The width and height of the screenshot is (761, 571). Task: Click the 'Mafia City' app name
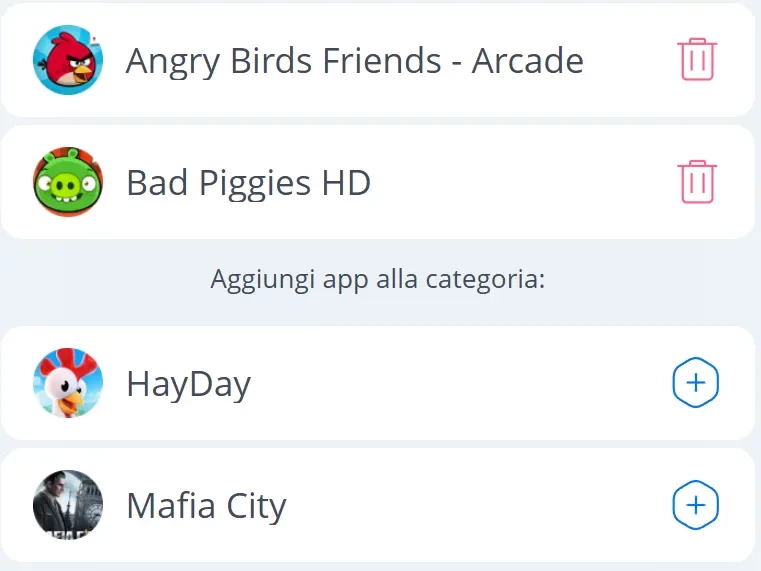[206, 507]
